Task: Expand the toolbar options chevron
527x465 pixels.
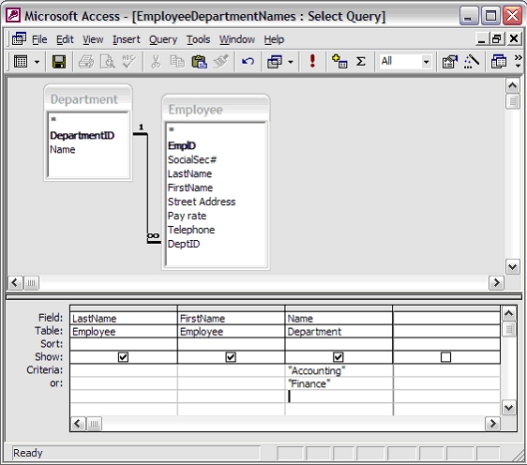Action: (518, 61)
